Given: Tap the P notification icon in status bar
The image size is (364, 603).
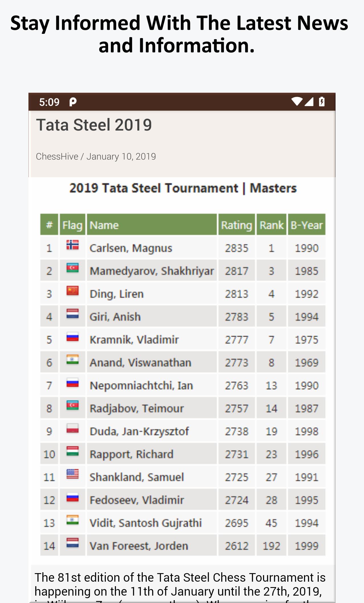Looking at the screenshot, I should pyautogui.click(x=73, y=102).
